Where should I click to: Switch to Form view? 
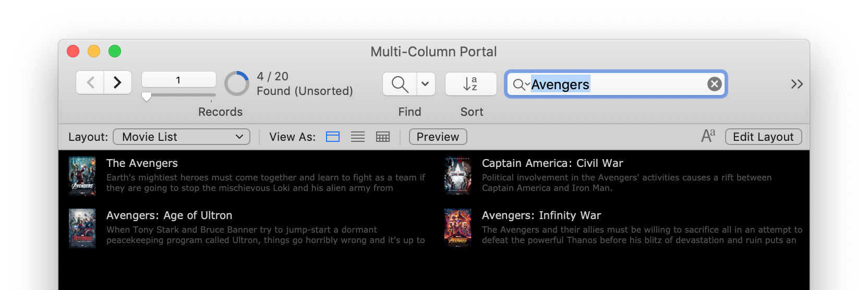[333, 137]
